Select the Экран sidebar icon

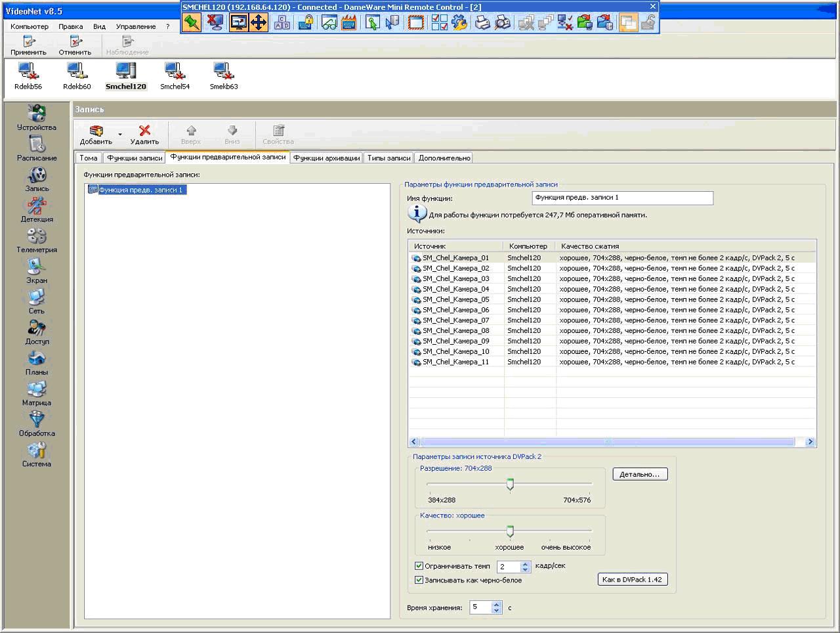tap(37, 271)
